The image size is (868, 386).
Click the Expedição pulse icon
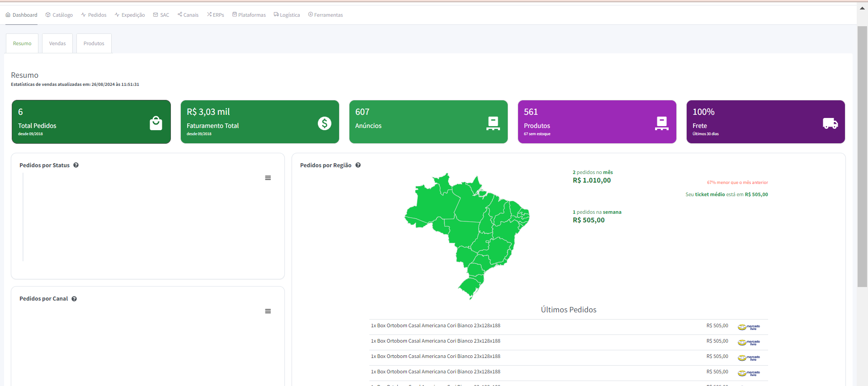point(117,15)
